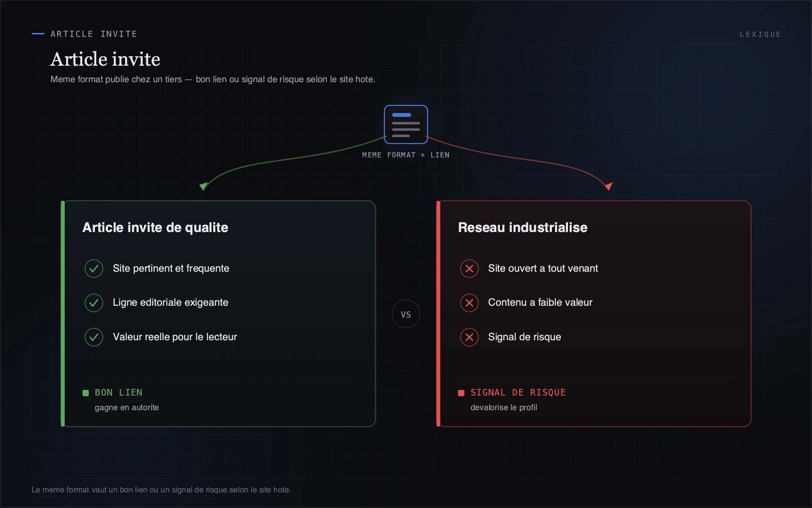Click the Reseau industrialise card heading
The image size is (812, 508).
(523, 227)
